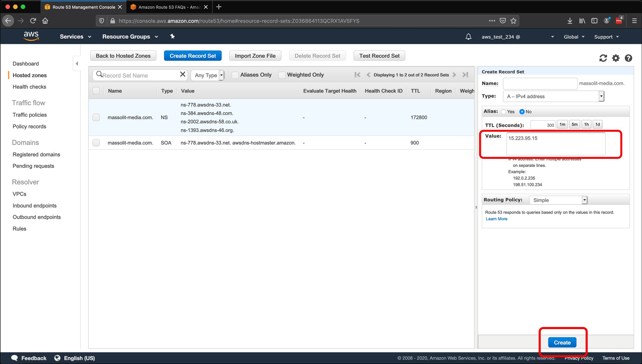This screenshot has width=642, height=364.
Task: Expand the Resource Groups menu
Action: pos(130,37)
